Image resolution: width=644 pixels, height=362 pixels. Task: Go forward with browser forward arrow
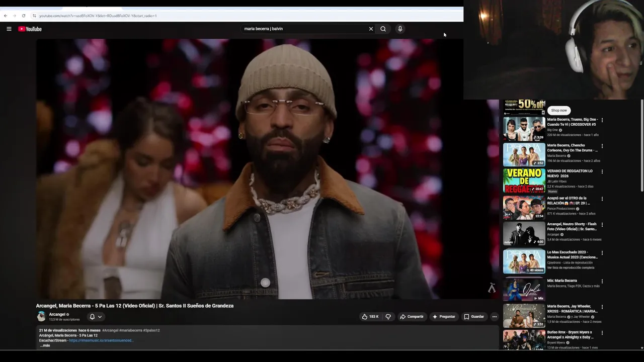[x=14, y=16]
